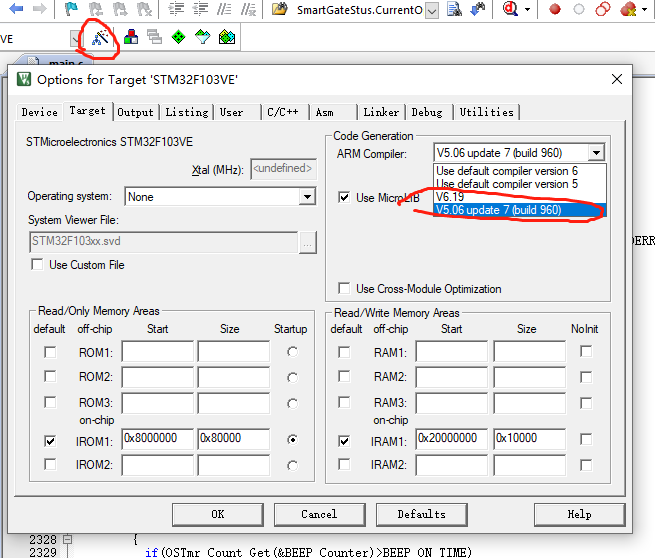
Task: Select compiler V6.19 from the list
Action: pos(520,197)
